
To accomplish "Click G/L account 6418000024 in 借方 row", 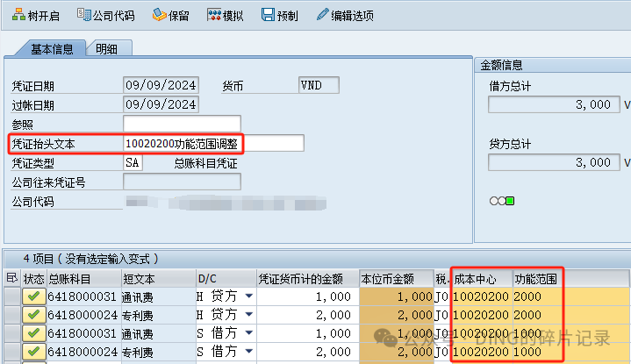I will pos(82,352).
